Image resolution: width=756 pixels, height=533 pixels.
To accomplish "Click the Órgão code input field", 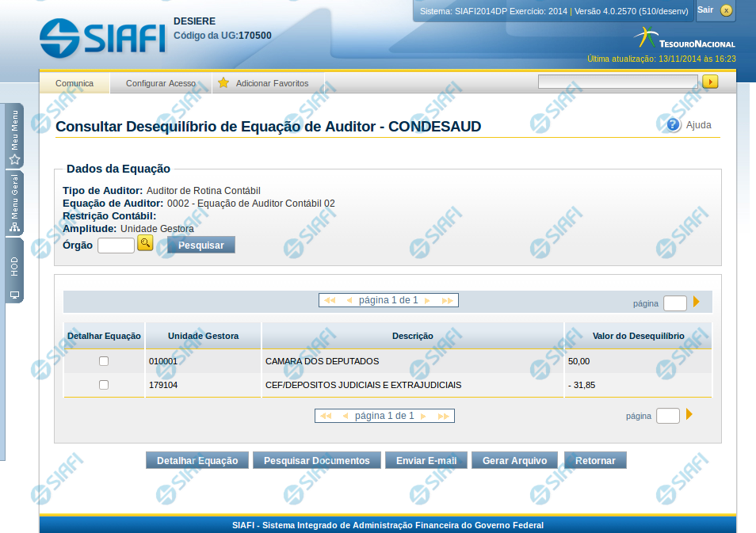I will tap(116, 246).
